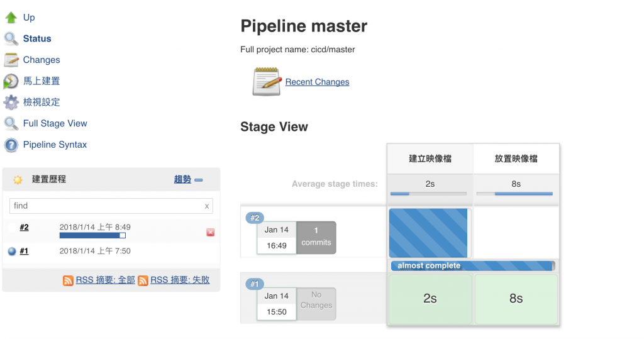Click the 檢視設定 gear icon
Screen dimensions: 644x339
(x=11, y=103)
